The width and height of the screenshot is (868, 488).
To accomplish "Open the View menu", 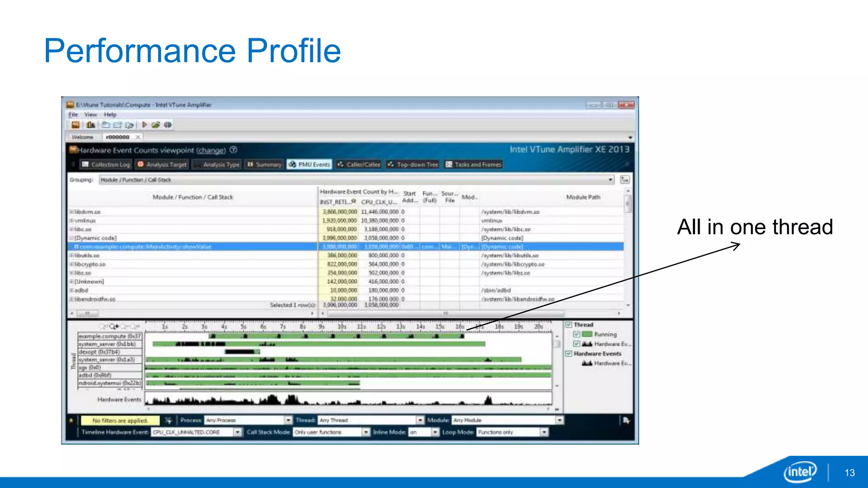I will pyautogui.click(x=90, y=115).
